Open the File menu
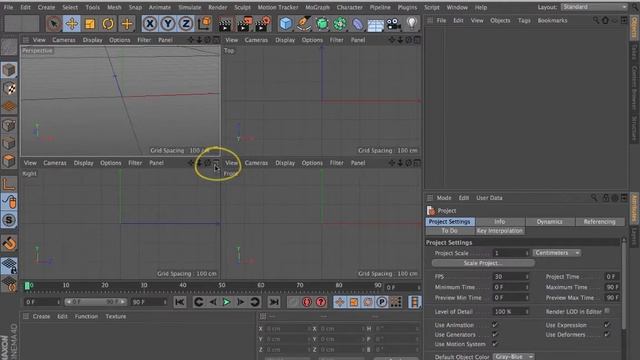Viewport: 640px width, 360px height. click(8, 7)
